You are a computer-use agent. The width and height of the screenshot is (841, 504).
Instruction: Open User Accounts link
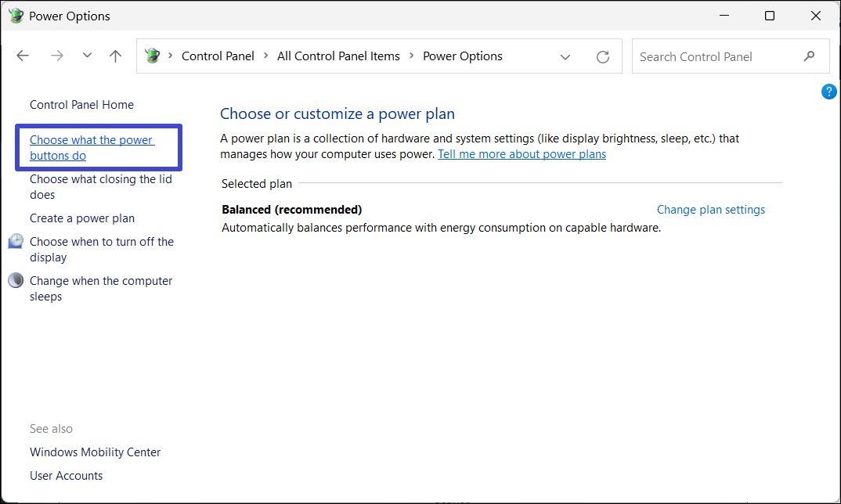click(x=66, y=476)
